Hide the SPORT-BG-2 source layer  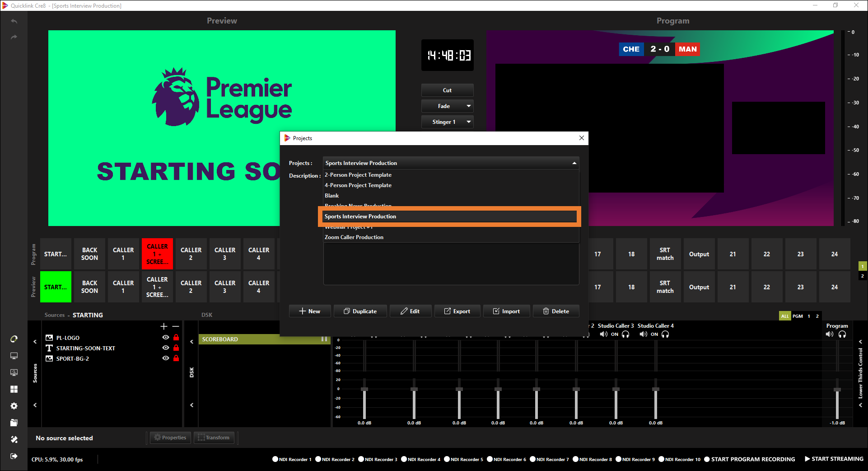[x=166, y=358]
